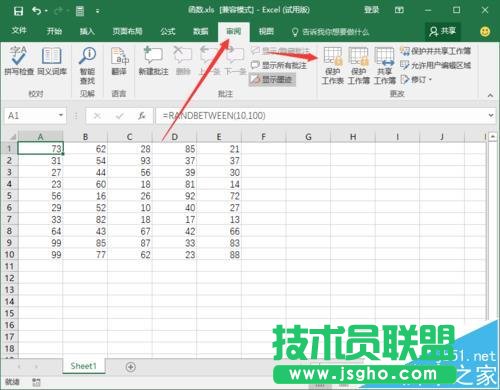The image size is (500, 390).
Task: Run 拼写检查 spelling check
Action: [x=19, y=61]
